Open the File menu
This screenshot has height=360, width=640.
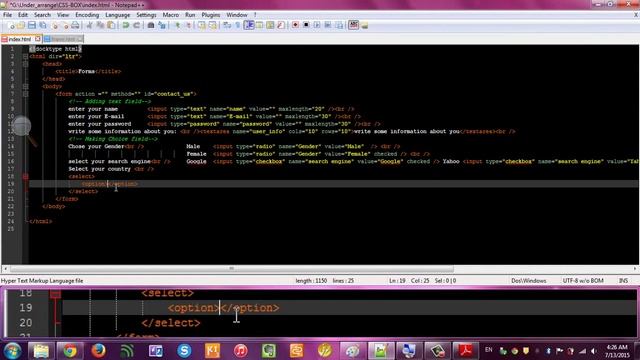tap(7, 15)
